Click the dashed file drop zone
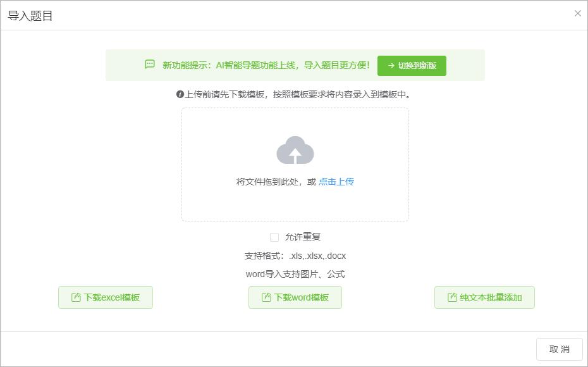Viewport: 588px width, 367px height. coord(295,163)
